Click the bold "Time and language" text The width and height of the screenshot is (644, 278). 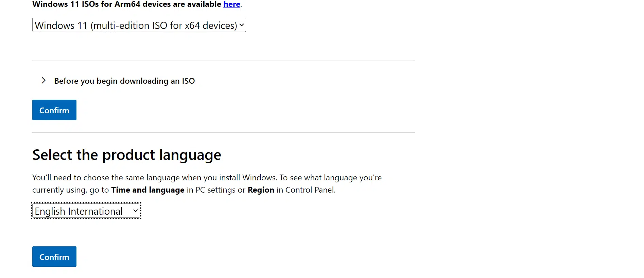click(x=147, y=190)
